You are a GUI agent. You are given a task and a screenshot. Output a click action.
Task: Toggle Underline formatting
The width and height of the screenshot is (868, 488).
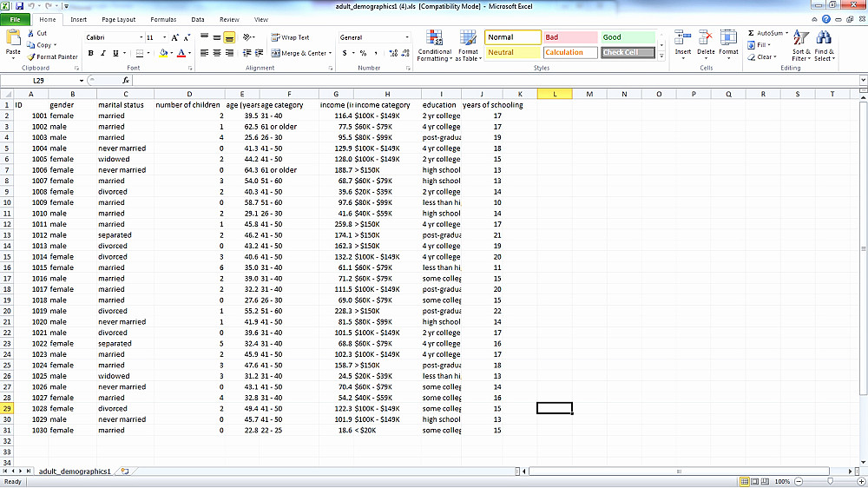coord(115,53)
